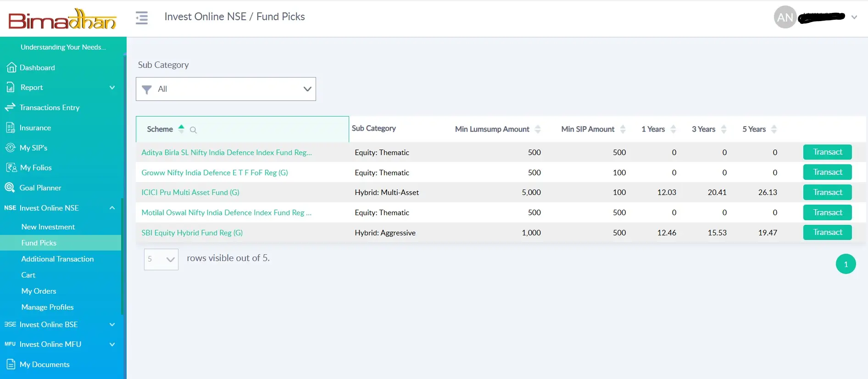
Task: Sort by 5 Years returns arrows
Action: pyautogui.click(x=774, y=129)
